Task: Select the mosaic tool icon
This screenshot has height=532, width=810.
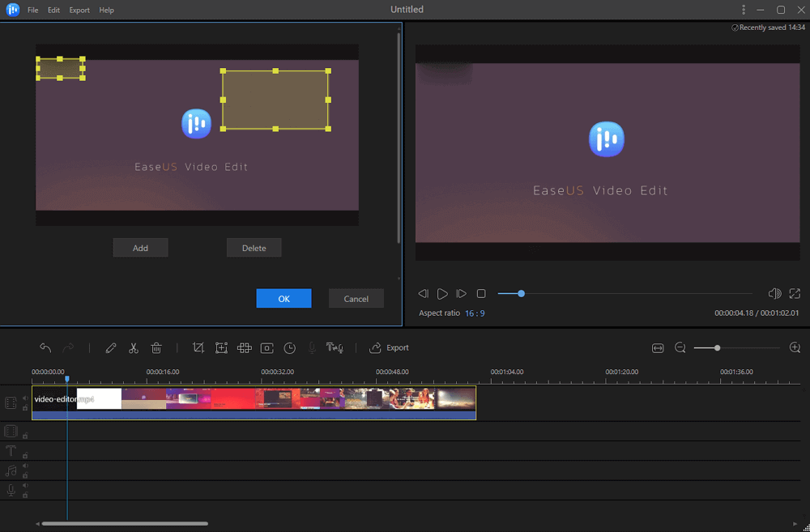Action: tap(245, 347)
